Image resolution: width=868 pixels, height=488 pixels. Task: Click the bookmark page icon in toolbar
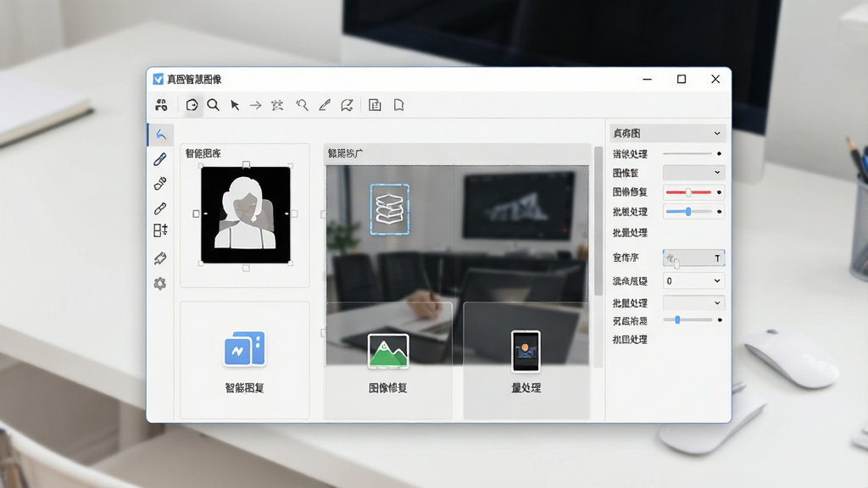(398, 105)
